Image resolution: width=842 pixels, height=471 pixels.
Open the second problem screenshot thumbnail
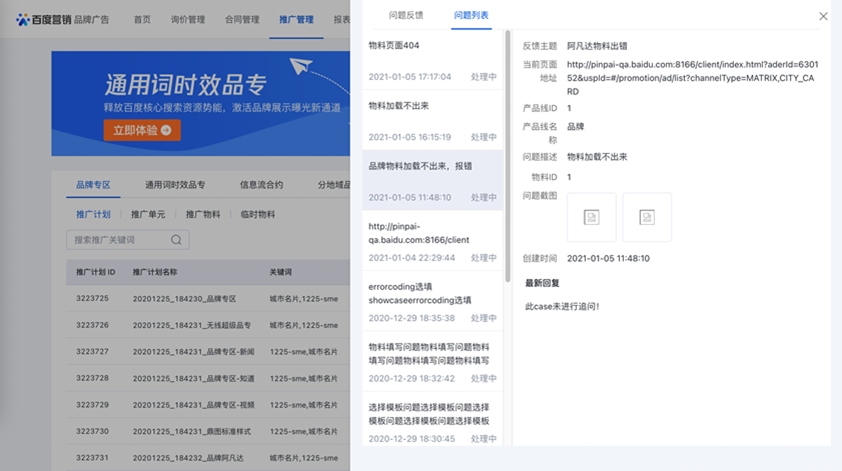point(647,217)
